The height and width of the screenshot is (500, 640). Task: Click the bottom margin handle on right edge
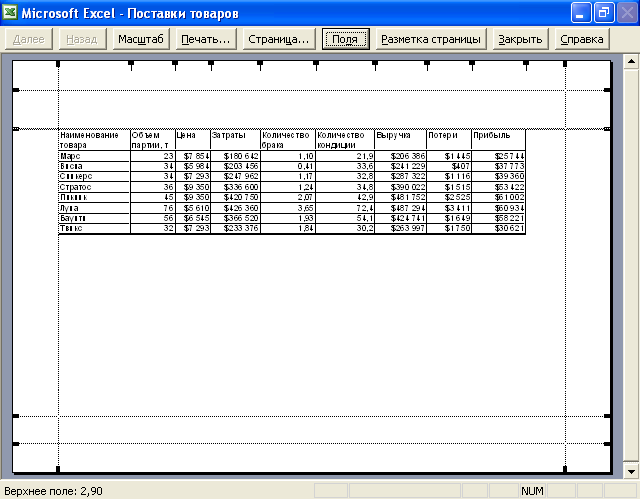pos(607,416)
